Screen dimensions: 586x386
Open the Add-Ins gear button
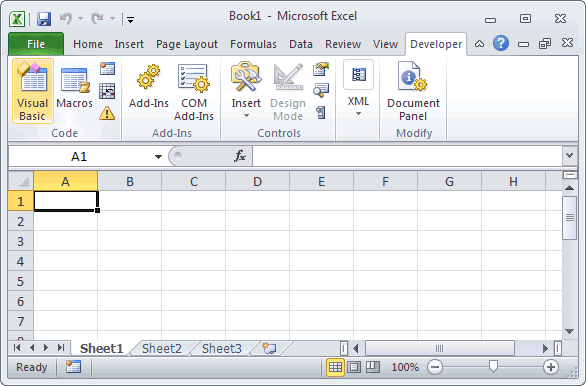tap(149, 86)
